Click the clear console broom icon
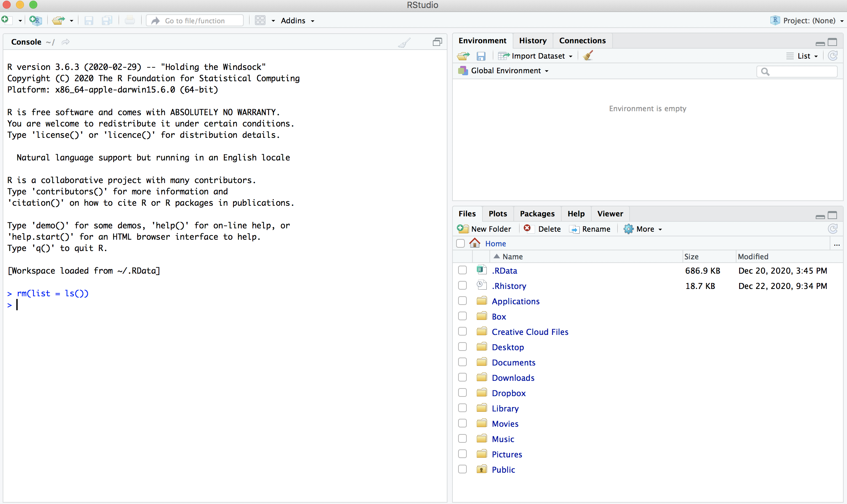847x504 pixels. click(404, 43)
